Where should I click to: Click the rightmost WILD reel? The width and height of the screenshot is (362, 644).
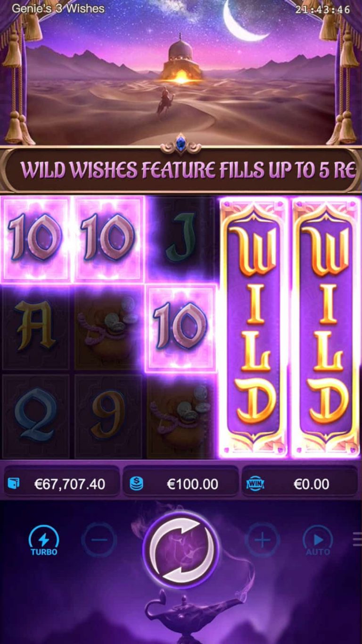326,327
